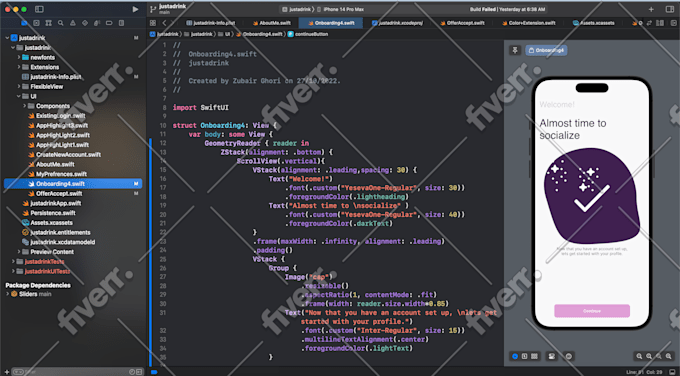Viewport: 680px width, 376px height.
Task: Expand the Preview Content folder
Action: (x=19, y=252)
